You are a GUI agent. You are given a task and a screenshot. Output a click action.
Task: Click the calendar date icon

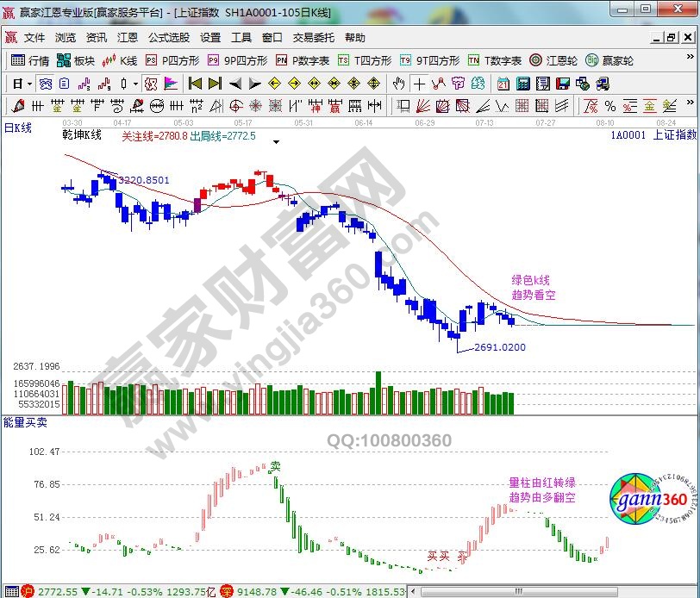click(503, 84)
